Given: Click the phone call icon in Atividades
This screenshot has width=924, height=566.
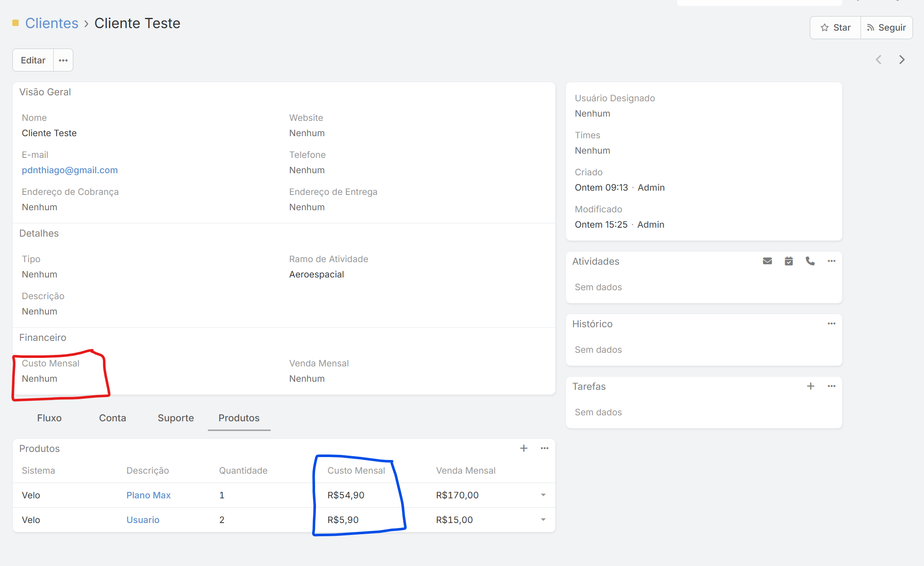Looking at the screenshot, I should (x=810, y=261).
